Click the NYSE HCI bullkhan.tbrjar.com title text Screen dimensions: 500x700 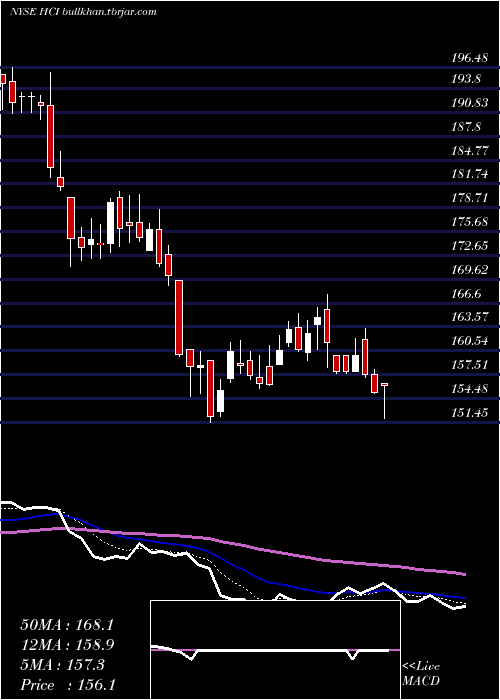(83, 12)
